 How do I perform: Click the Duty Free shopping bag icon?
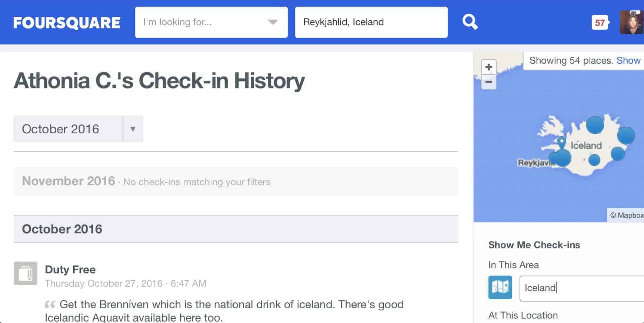click(x=26, y=273)
